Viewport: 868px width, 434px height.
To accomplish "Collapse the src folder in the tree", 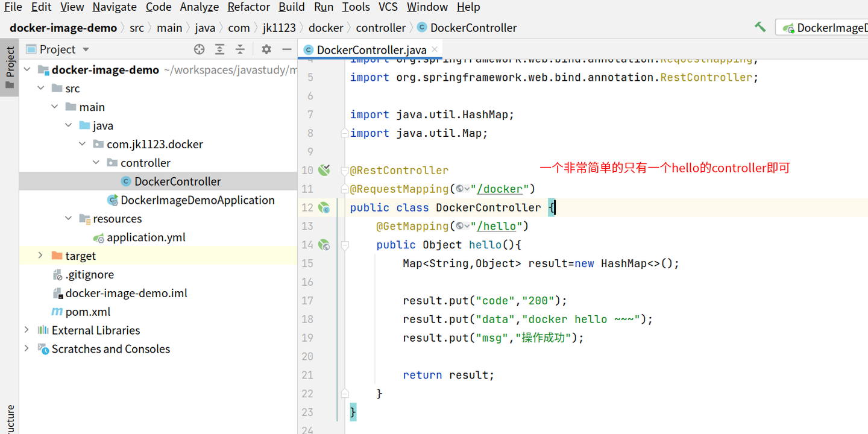I will (x=40, y=87).
